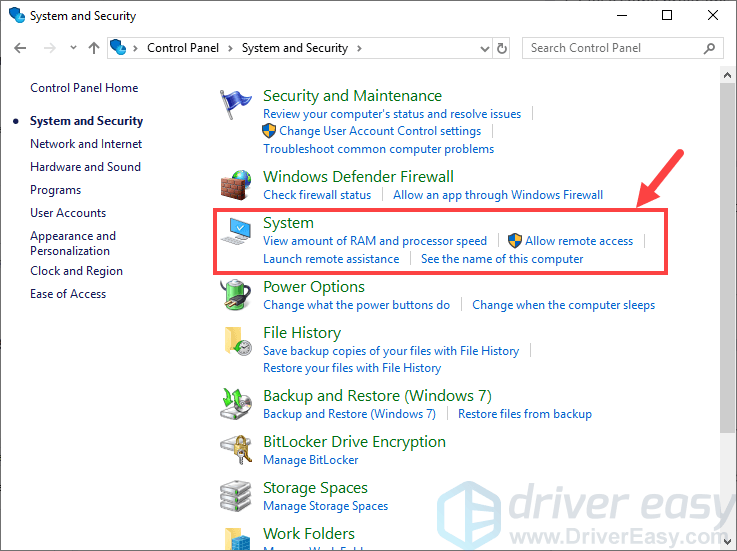This screenshot has width=737, height=551.
Task: Focus the Search Control Panel box
Action: (622, 48)
